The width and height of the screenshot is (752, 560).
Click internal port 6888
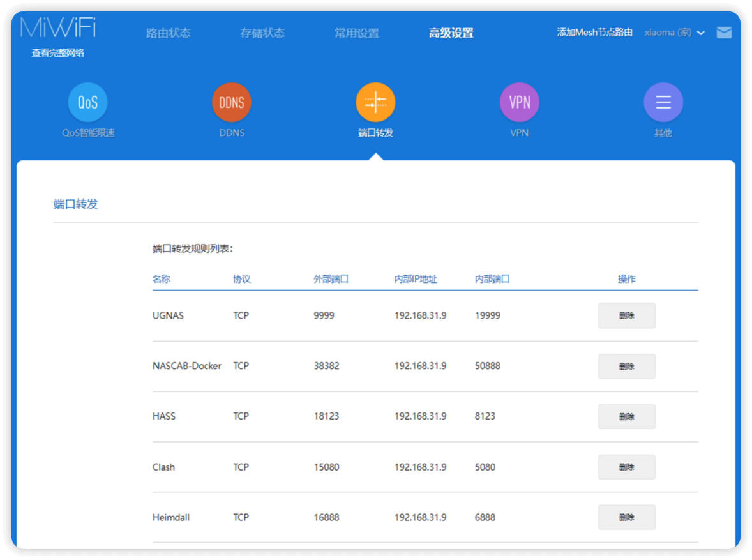(x=485, y=517)
